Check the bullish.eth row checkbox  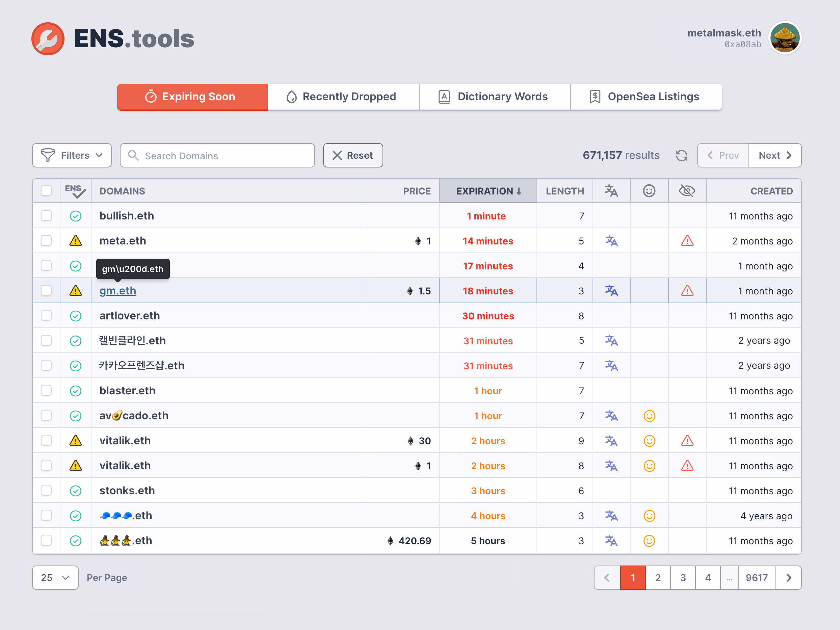[x=46, y=216]
